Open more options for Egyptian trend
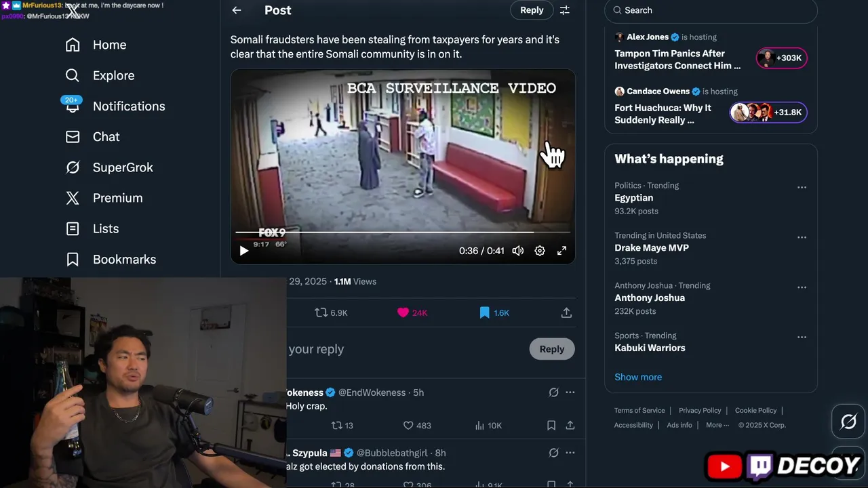This screenshot has height=488, width=868. point(802,187)
